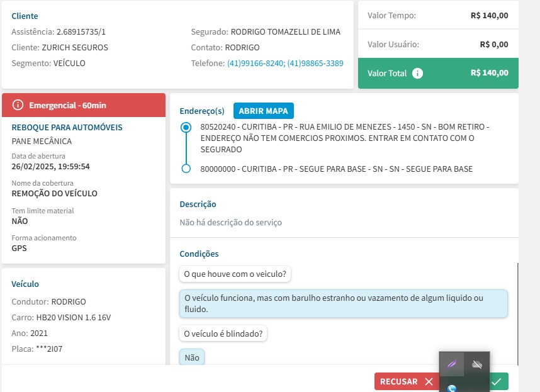Click the Cliente section heading
The height and width of the screenshot is (392, 540).
25,16
